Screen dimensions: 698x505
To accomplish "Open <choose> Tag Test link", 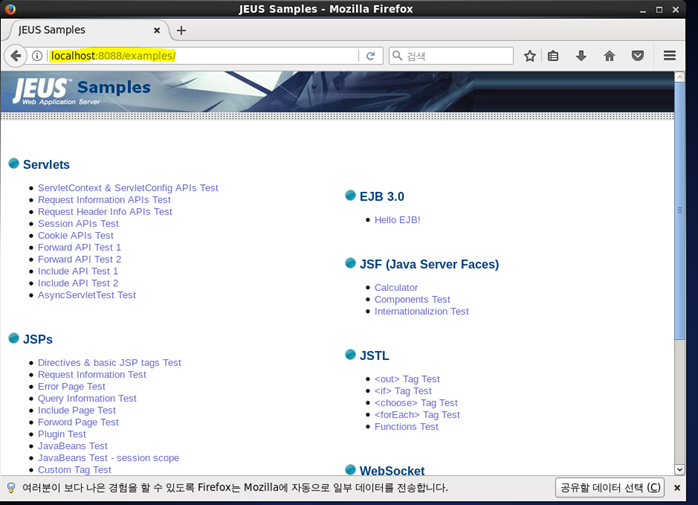I will pos(416,403).
